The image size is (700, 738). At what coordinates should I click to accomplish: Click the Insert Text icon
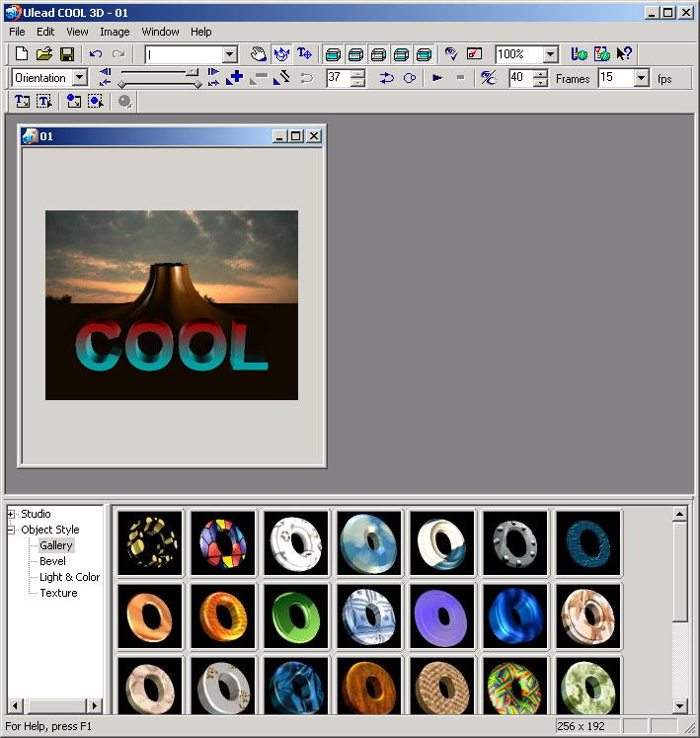click(x=22, y=101)
